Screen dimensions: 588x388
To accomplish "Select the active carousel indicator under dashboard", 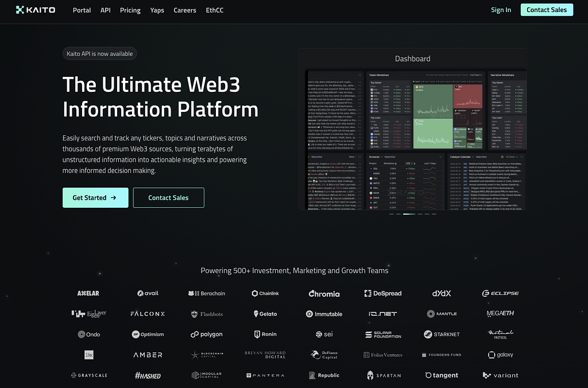I will click(409, 214).
